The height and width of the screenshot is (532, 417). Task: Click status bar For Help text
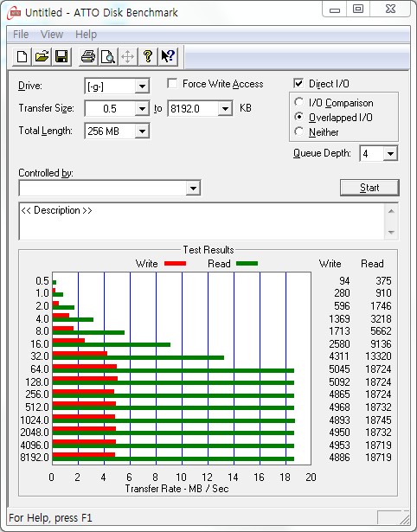50,518
